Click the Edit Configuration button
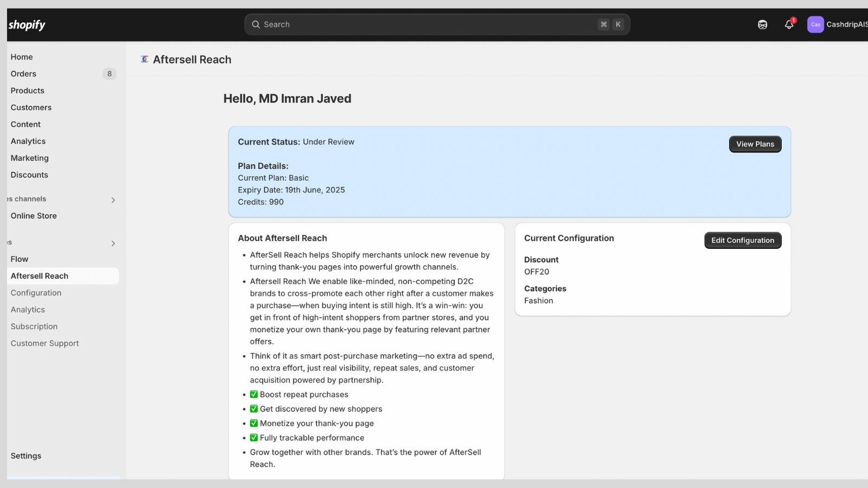This screenshot has height=488, width=868. [x=743, y=240]
